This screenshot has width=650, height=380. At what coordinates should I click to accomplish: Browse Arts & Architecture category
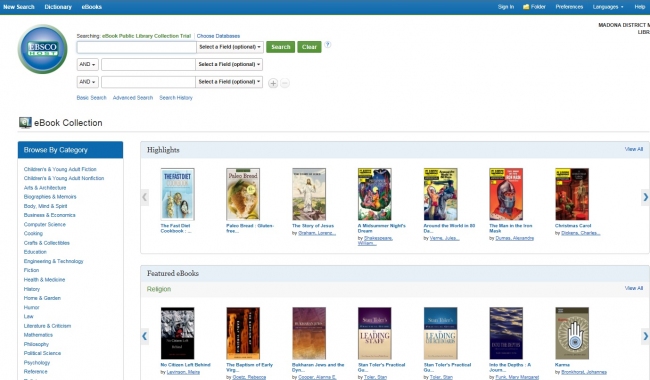45,188
